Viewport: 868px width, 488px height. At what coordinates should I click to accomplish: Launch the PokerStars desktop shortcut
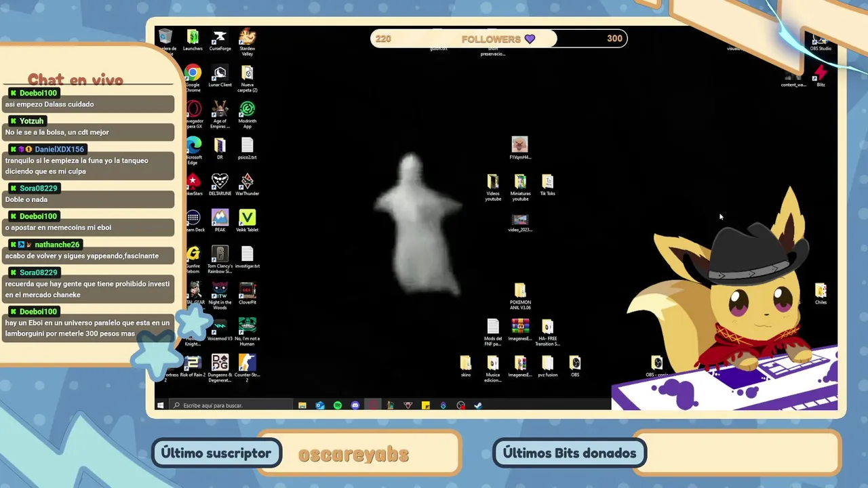coord(194,185)
